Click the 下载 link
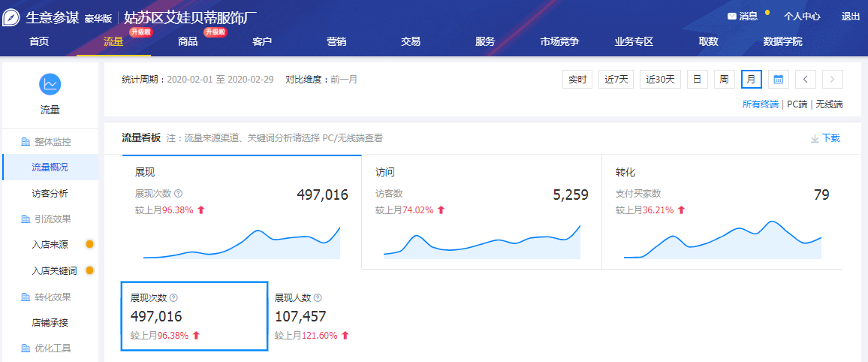 [x=831, y=138]
